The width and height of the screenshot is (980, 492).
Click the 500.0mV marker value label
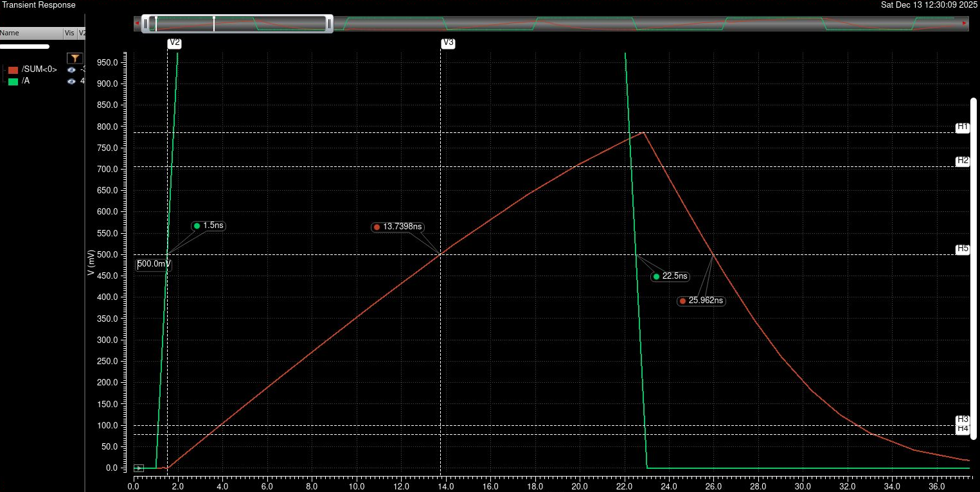153,263
